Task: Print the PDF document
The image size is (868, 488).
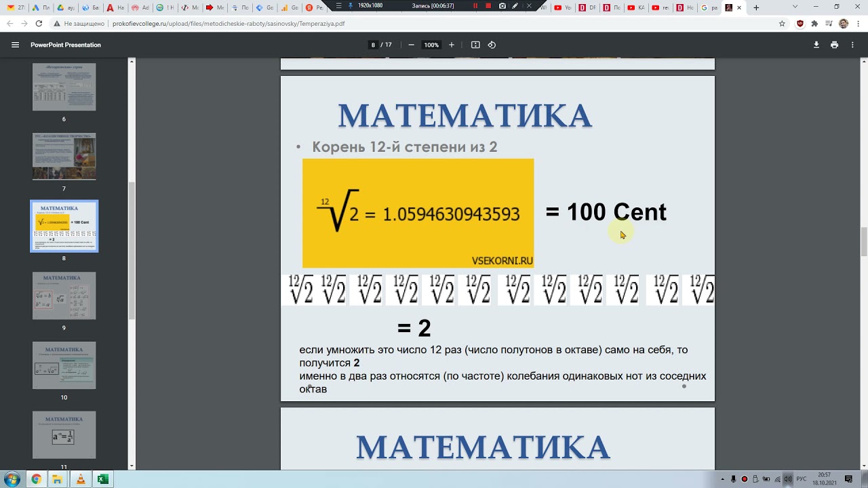Action: pos(834,45)
